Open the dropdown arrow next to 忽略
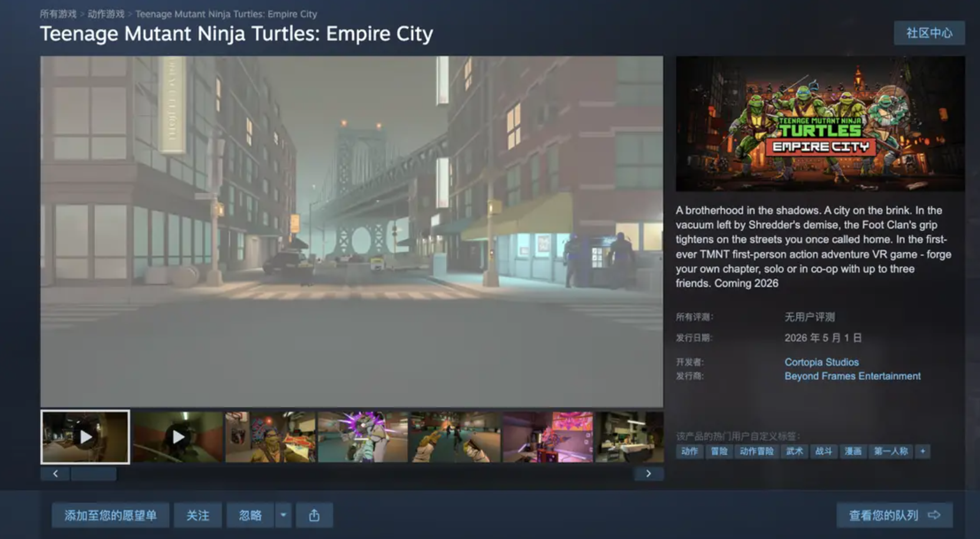The image size is (980, 539). 283,515
